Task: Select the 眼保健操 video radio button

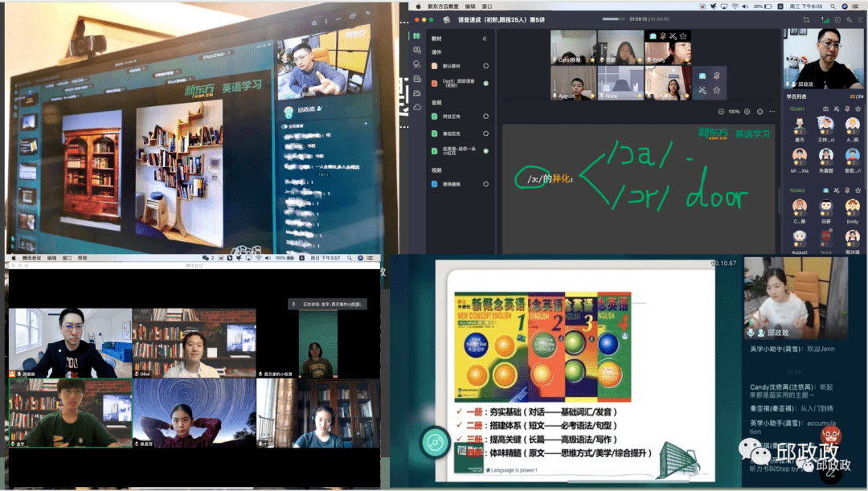Action: pyautogui.click(x=485, y=184)
